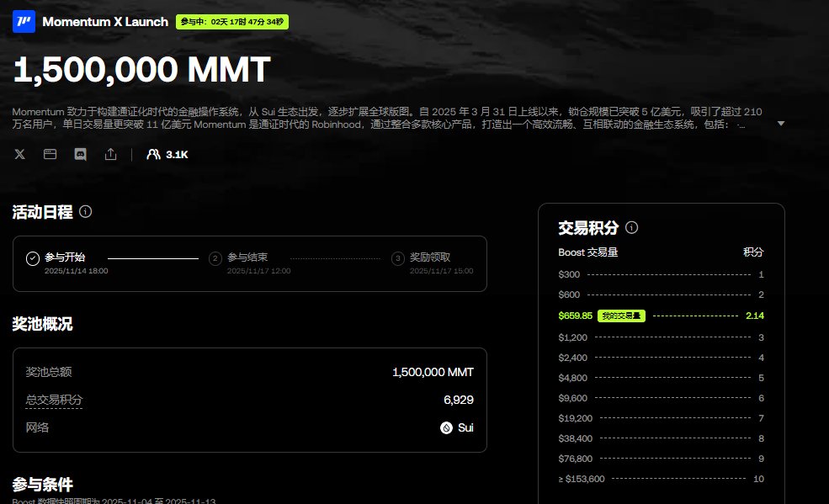The image size is (829, 504).
Task: Collapse the 奖池概况 section header
Action: [40, 322]
